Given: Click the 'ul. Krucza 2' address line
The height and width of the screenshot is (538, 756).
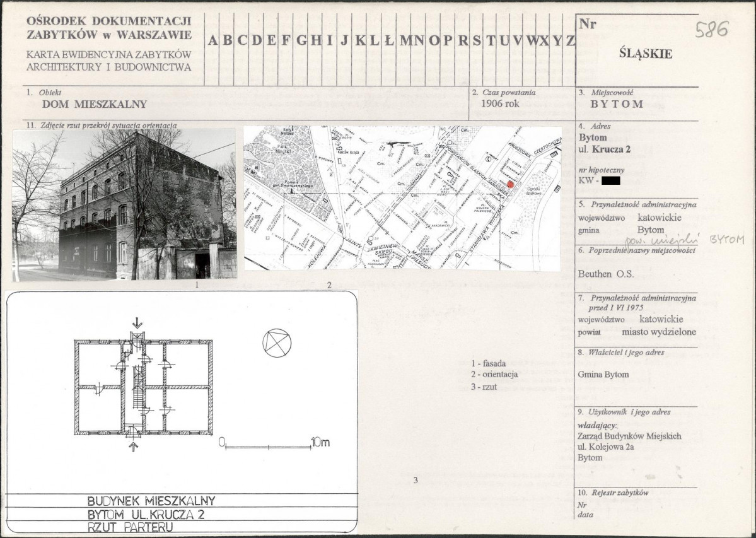Looking at the screenshot, I should (605, 149).
